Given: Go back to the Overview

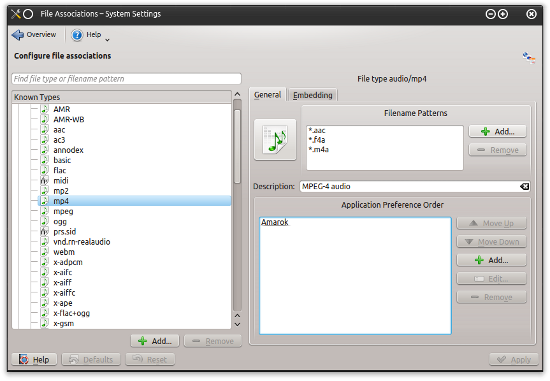Looking at the screenshot, I should point(34,35).
